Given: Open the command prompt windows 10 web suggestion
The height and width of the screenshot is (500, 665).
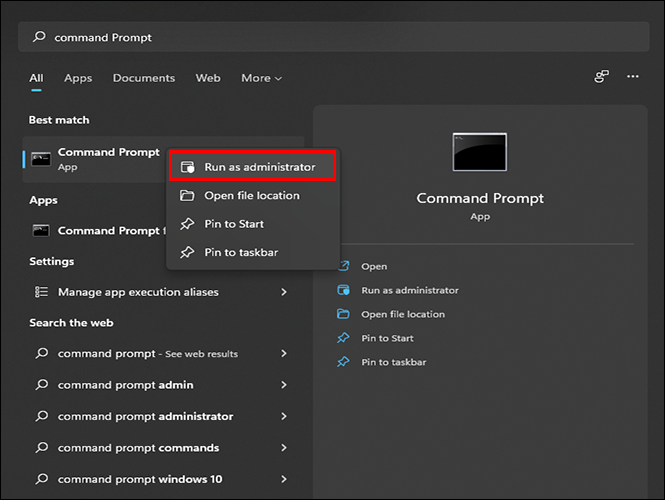Looking at the screenshot, I should click(138, 479).
